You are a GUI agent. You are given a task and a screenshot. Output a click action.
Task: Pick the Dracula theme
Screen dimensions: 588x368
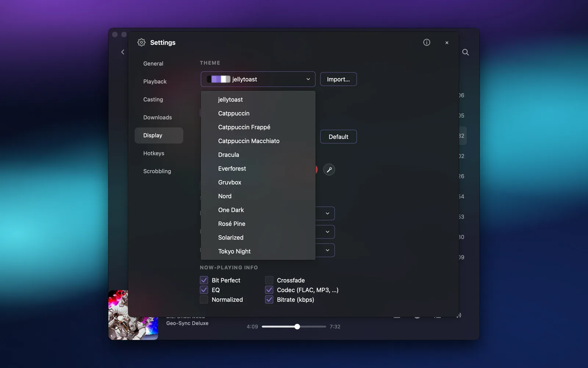point(258,155)
